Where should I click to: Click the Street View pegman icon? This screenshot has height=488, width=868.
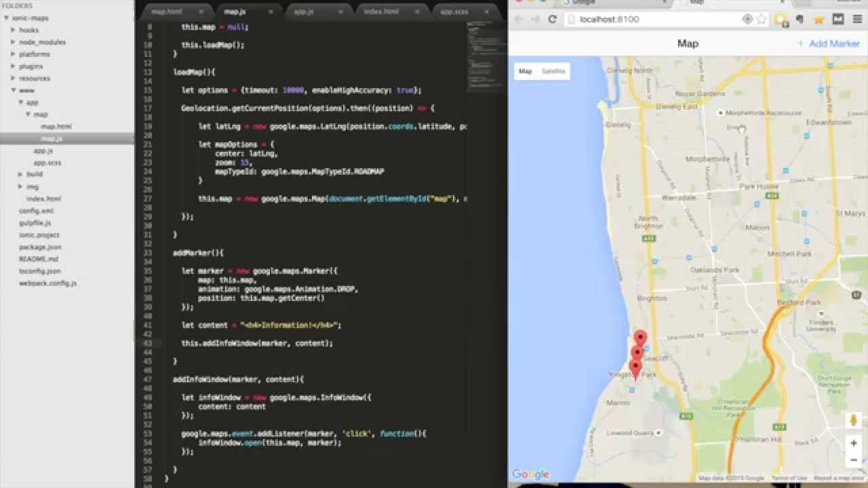click(854, 420)
